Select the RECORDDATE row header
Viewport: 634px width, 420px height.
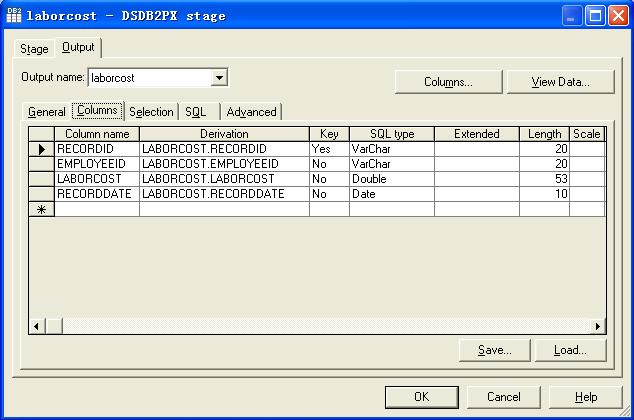[x=41, y=194]
